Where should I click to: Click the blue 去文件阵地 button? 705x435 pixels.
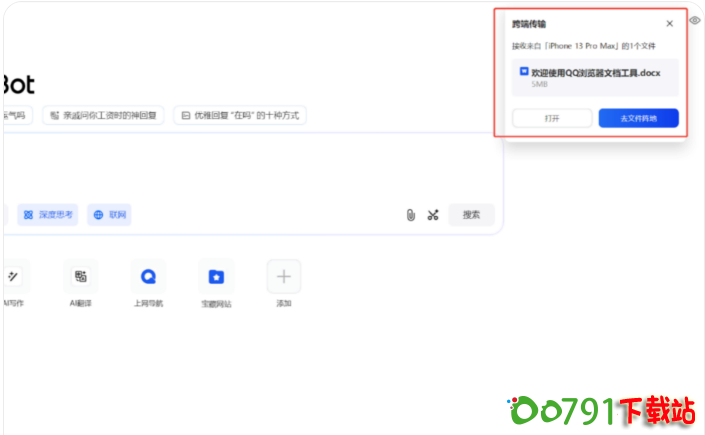point(638,118)
